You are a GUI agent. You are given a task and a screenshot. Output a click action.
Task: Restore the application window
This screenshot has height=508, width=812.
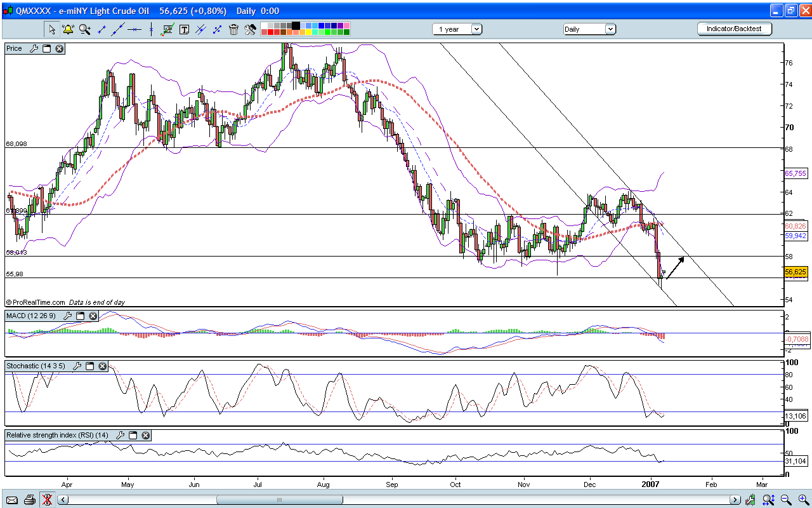pos(790,11)
